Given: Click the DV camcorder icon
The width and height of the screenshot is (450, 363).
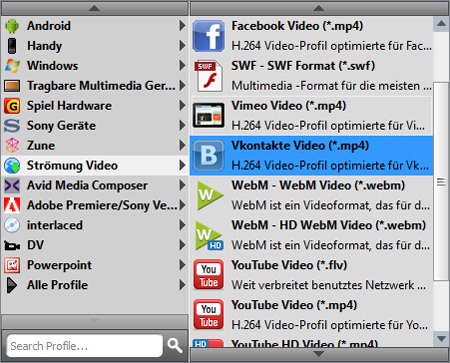Looking at the screenshot, I should (x=12, y=246).
